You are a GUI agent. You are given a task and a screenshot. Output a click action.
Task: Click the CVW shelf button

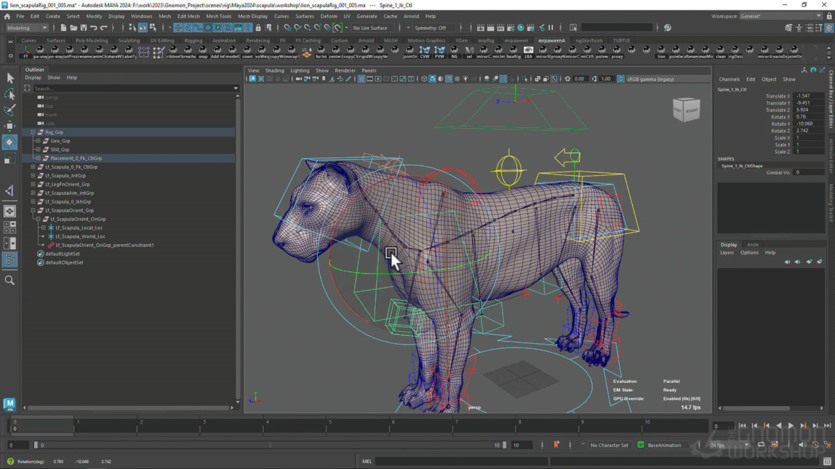424,51
